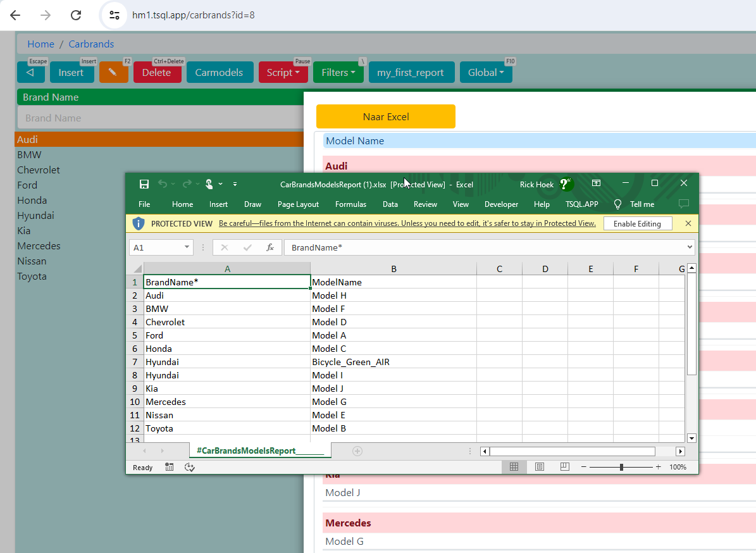Open the Comments speech-bubble icon in Excel
This screenshot has width=756, height=553.
pos(684,204)
